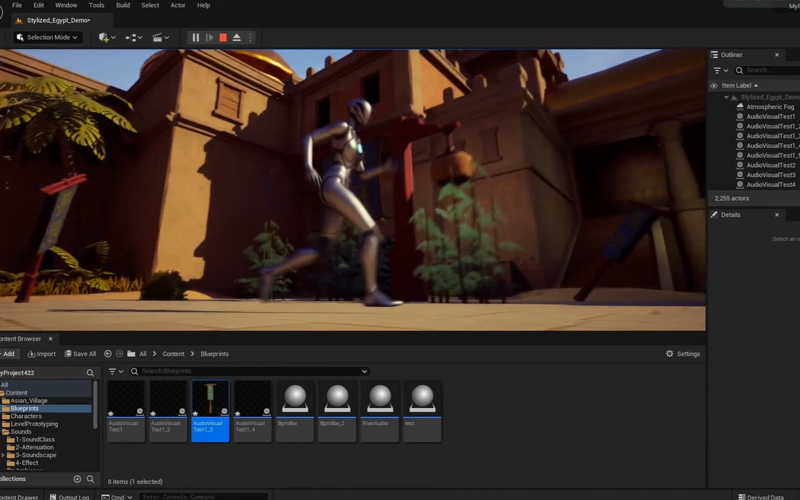Stop the running simulation with red button

click(223, 38)
